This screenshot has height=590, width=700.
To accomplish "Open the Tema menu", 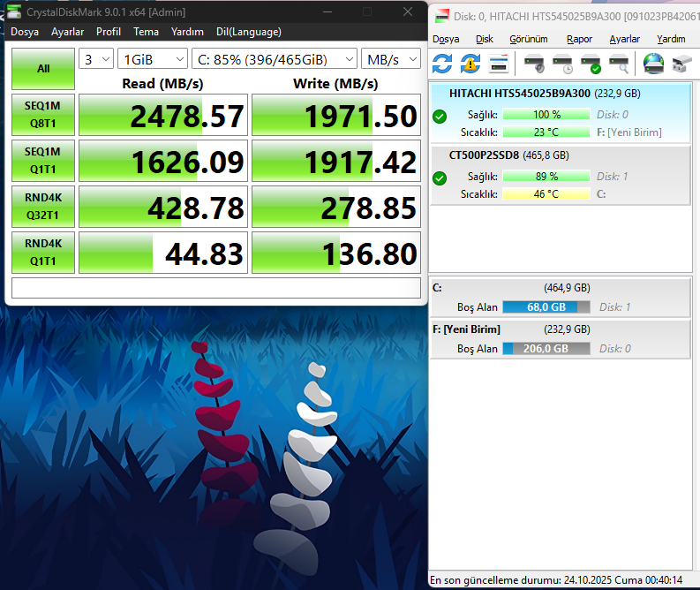I will pos(146,32).
